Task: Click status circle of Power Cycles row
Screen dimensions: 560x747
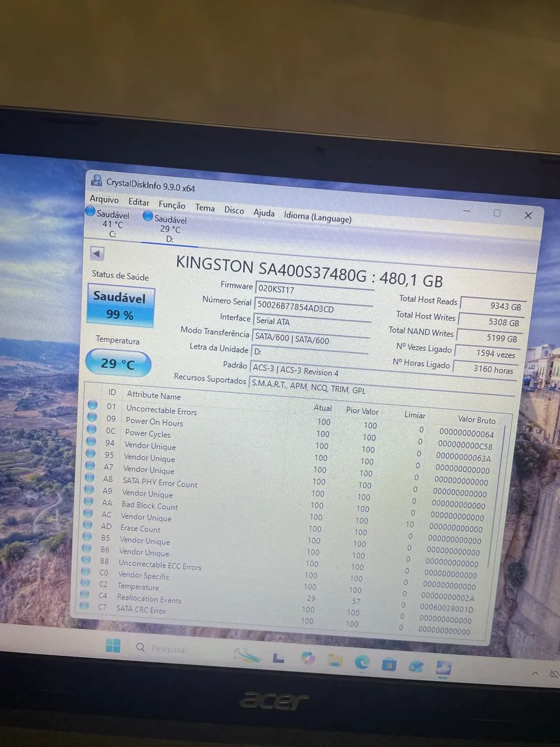Action: (x=92, y=429)
